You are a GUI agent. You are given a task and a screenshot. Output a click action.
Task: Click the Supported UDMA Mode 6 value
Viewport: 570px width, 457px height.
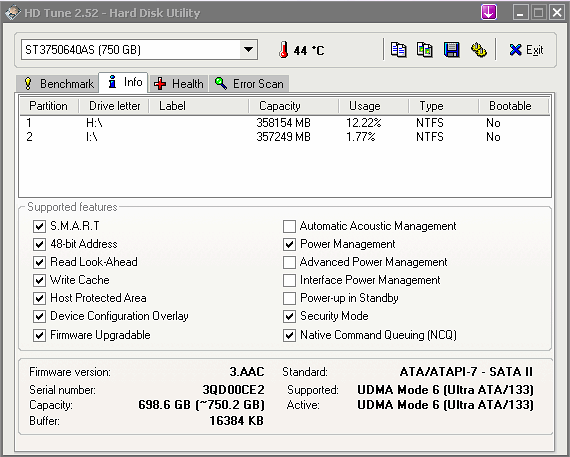(x=445, y=390)
